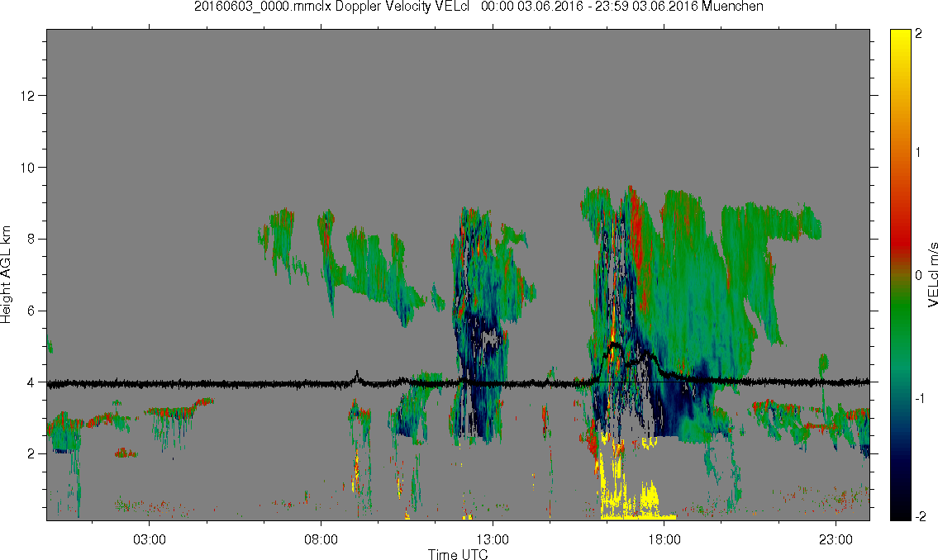Click the 'Height AGL km' y-axis label
Viewport: 938px width, 560px height.
pyautogui.click(x=6, y=275)
